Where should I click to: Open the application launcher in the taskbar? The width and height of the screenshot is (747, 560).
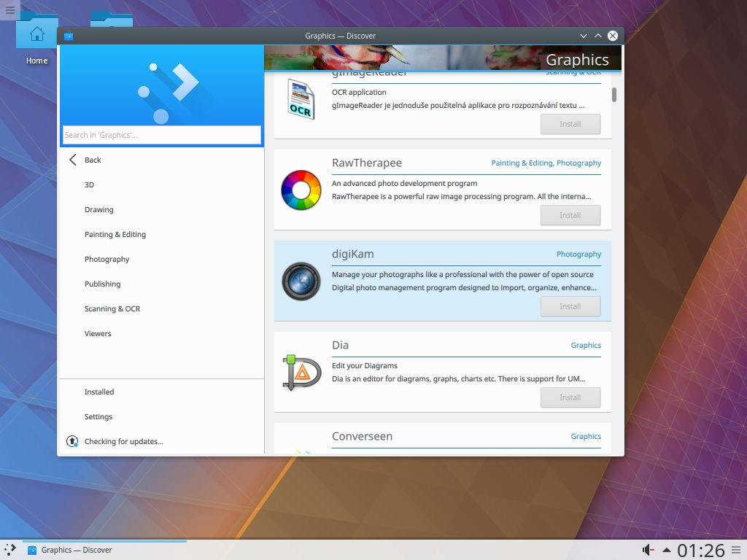point(10,550)
